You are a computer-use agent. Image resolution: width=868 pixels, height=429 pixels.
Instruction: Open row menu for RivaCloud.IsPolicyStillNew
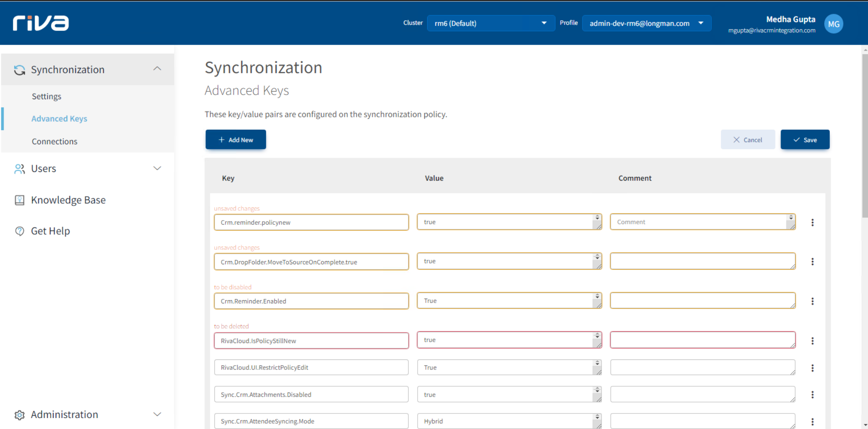tap(812, 341)
